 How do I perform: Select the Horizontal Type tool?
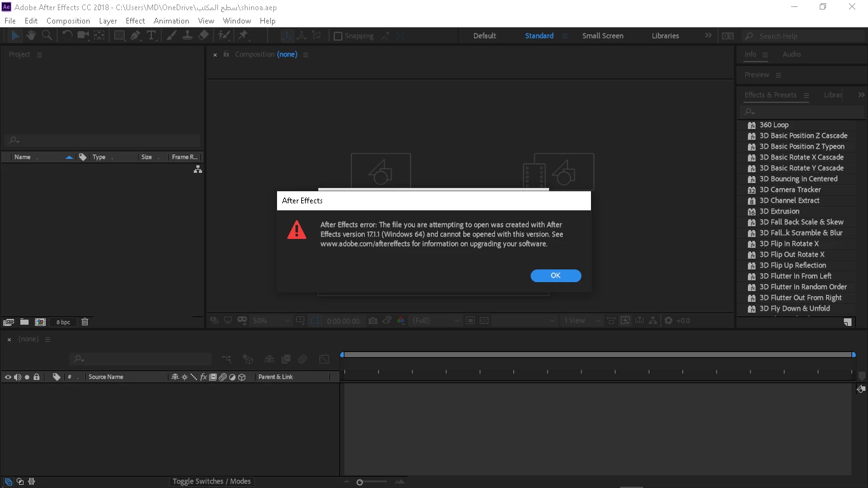click(x=151, y=36)
